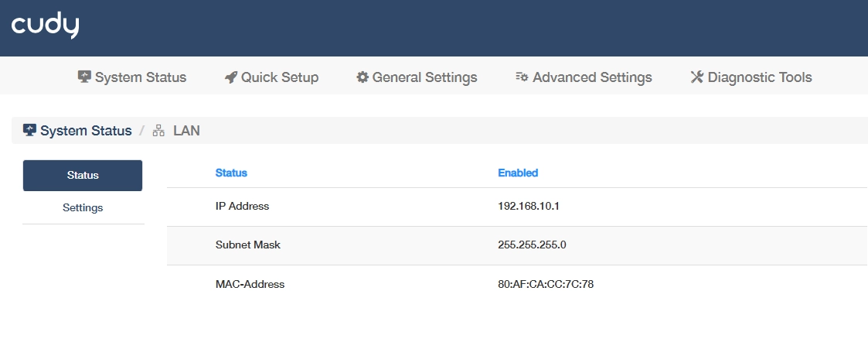Open the Diagnostic Tools menu label

pyautogui.click(x=760, y=77)
